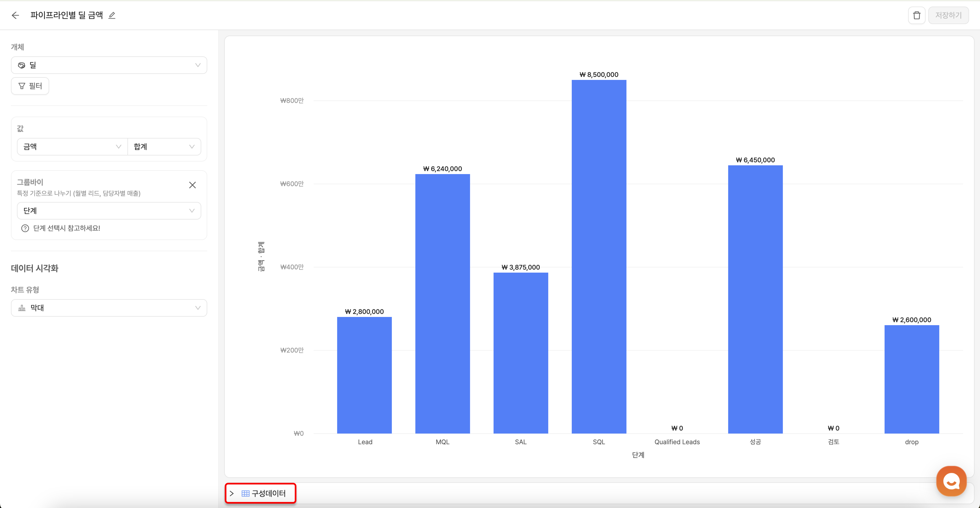Open the 합계 aggregation dropdown
Image resolution: width=980 pixels, height=508 pixels.
point(164,147)
